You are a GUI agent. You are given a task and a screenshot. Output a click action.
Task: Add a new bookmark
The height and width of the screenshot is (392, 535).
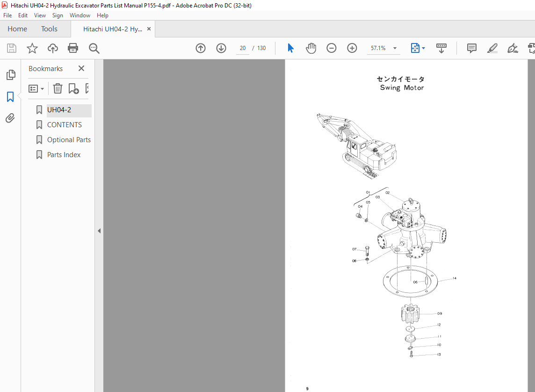pos(73,88)
